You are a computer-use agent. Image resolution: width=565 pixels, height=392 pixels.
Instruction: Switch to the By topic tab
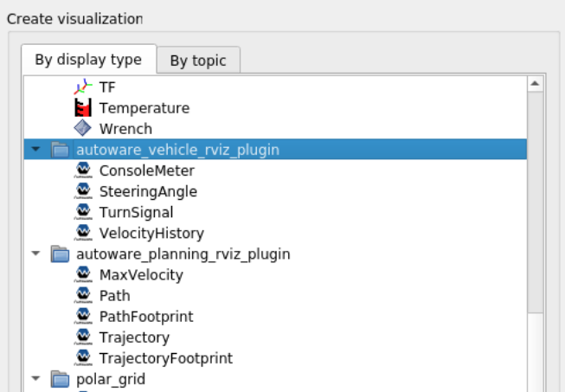[x=198, y=61]
